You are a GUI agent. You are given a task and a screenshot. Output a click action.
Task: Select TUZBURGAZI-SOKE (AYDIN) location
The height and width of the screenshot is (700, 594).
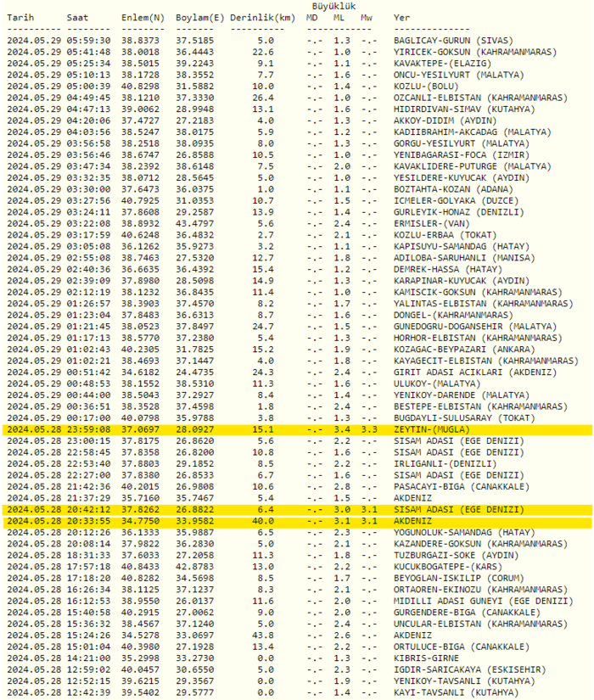click(x=456, y=556)
